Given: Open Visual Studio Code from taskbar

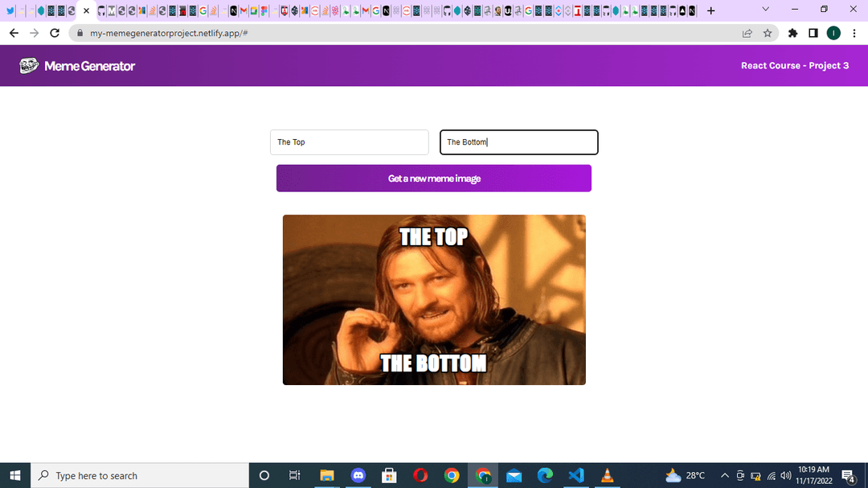Looking at the screenshot, I should (576, 475).
